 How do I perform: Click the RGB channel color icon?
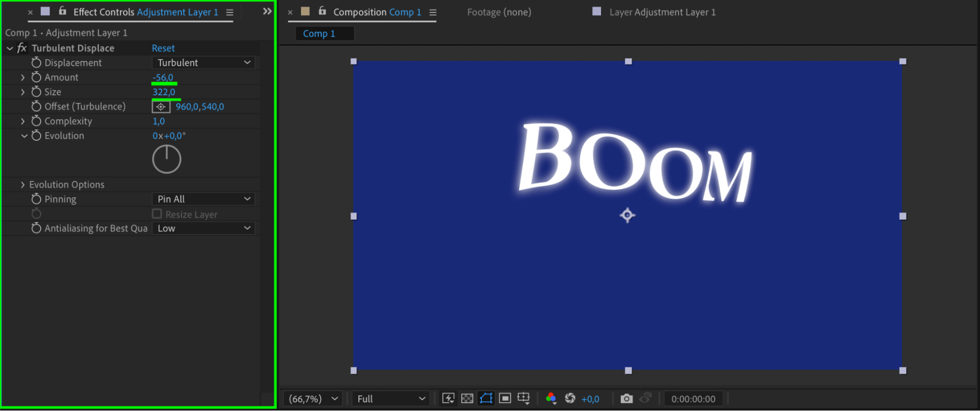(x=551, y=398)
